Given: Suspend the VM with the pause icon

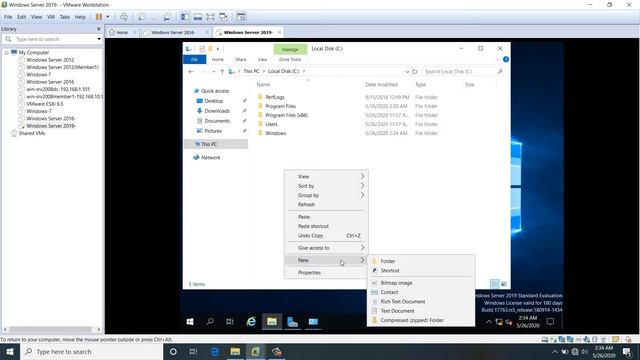Looking at the screenshot, I should click(99, 17).
